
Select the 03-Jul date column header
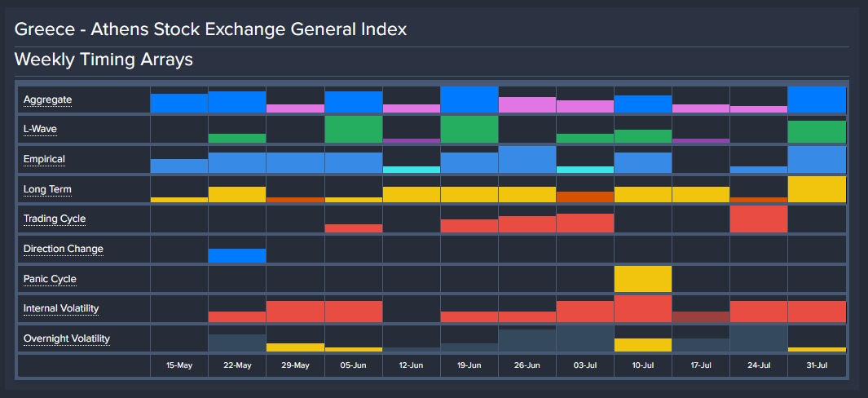(x=585, y=366)
